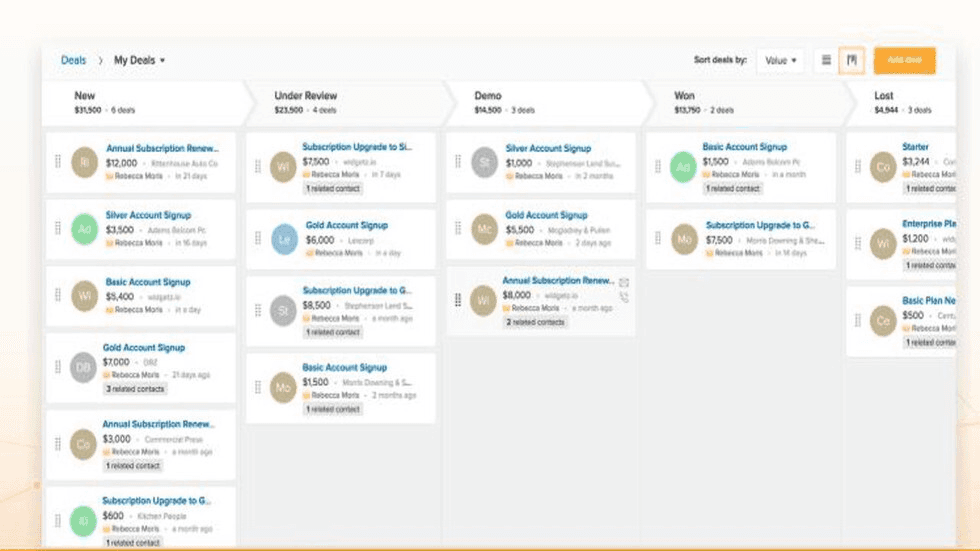The image size is (980, 551).
Task: Expand the My Deals filter dropdown
Action: click(139, 61)
